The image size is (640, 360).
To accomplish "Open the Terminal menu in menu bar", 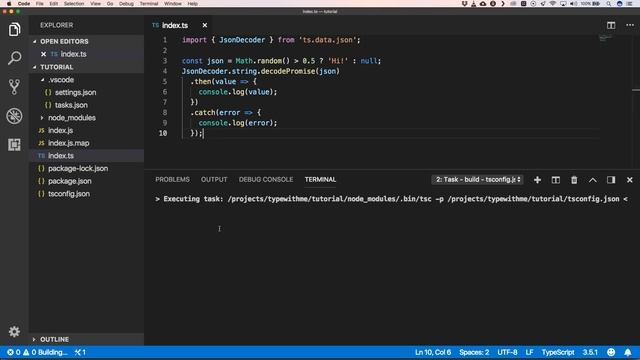I will tap(149, 4).
